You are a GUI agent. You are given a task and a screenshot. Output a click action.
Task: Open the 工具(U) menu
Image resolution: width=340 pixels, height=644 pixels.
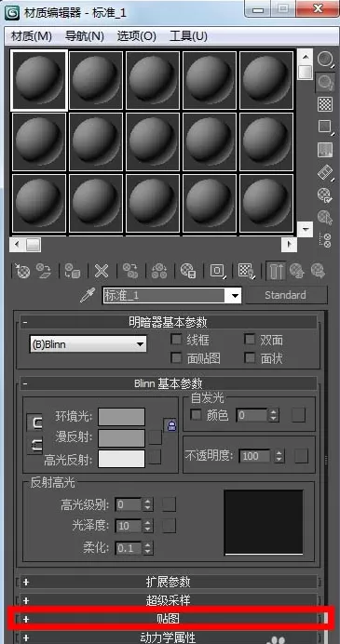click(188, 36)
